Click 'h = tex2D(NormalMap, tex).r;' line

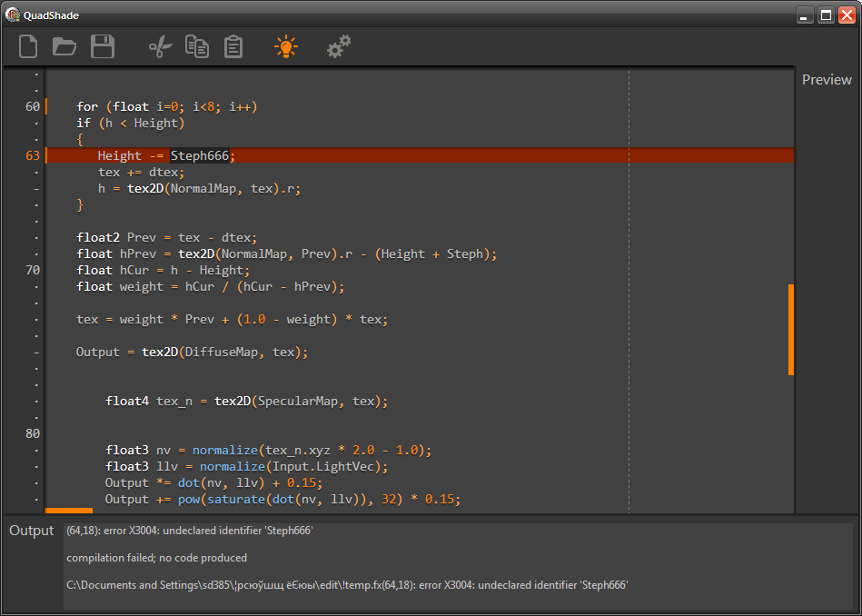[x=200, y=189]
